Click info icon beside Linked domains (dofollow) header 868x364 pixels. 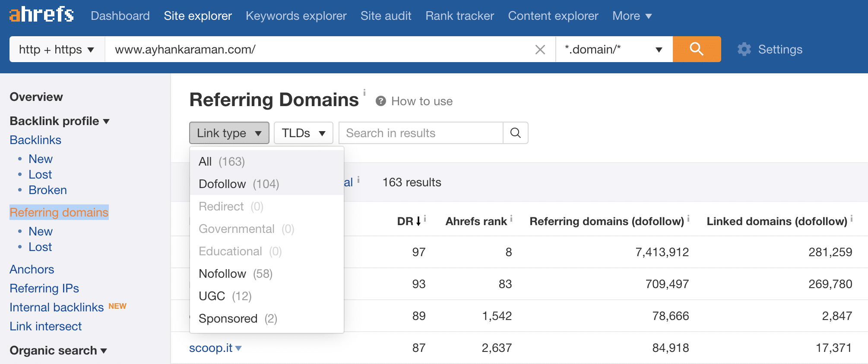click(x=852, y=219)
